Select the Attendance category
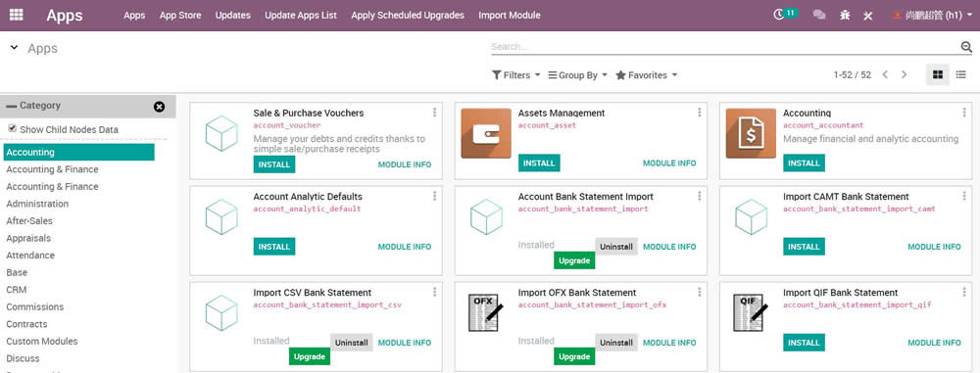This screenshot has height=373, width=980. [30, 255]
